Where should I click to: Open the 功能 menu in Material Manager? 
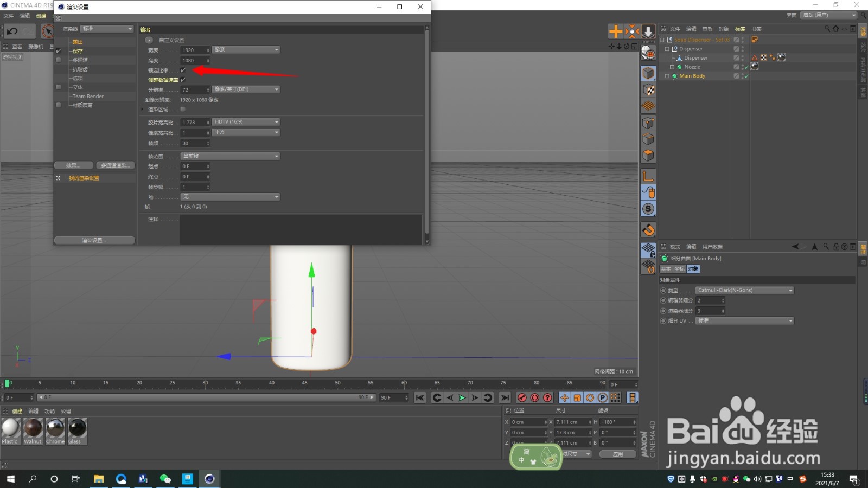pyautogui.click(x=50, y=411)
